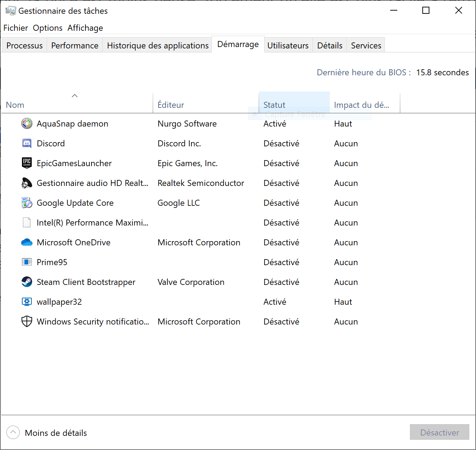Click the Désactiver button
476x450 pixels.
pyautogui.click(x=440, y=432)
